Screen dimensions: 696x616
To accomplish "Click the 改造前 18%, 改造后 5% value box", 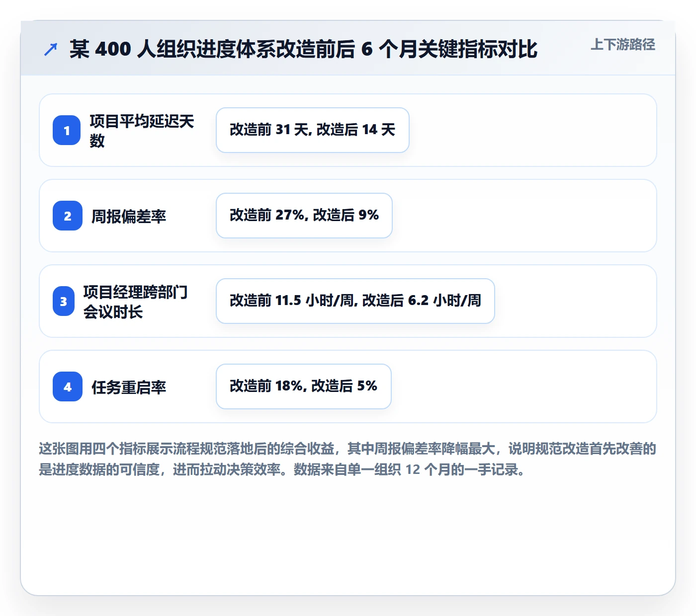I will click(304, 386).
